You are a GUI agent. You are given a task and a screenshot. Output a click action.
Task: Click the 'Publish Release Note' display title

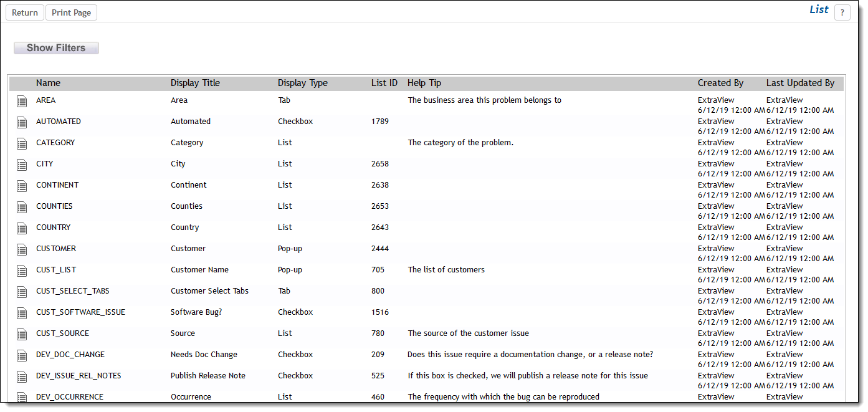click(x=208, y=375)
